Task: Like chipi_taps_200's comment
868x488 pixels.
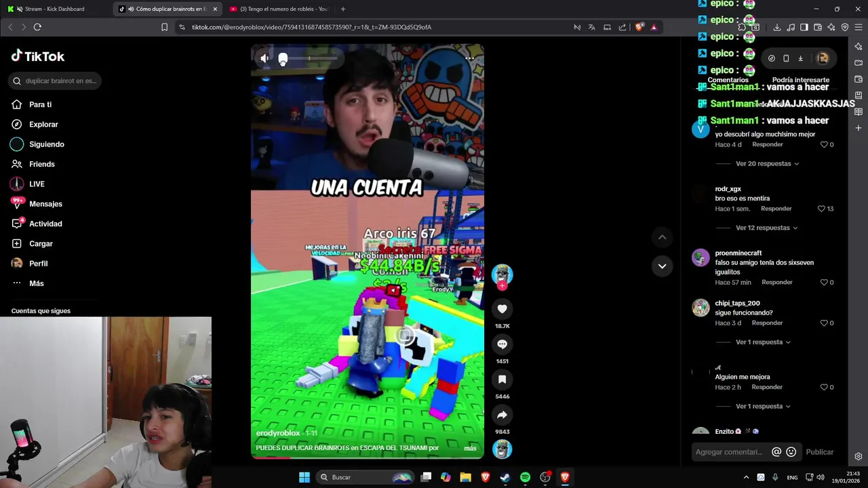Action: tap(824, 323)
